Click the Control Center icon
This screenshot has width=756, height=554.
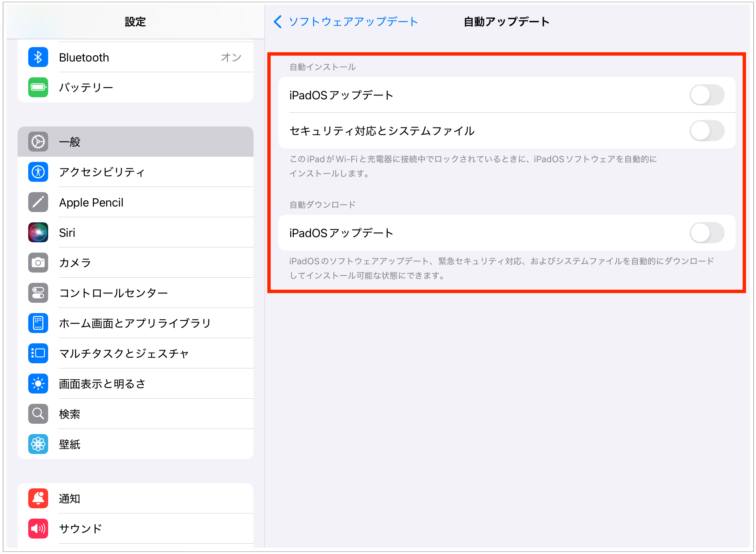(x=38, y=293)
